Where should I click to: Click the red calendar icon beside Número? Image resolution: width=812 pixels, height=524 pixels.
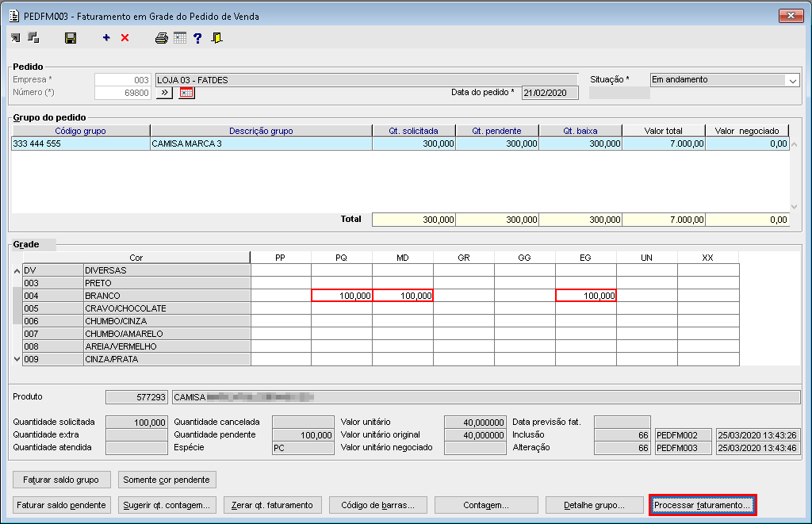tap(186, 93)
